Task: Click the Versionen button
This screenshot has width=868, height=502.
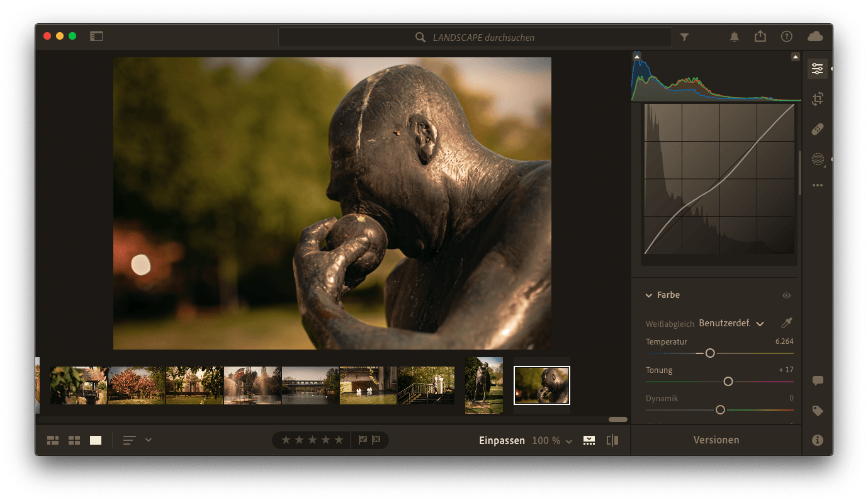Action: click(716, 440)
